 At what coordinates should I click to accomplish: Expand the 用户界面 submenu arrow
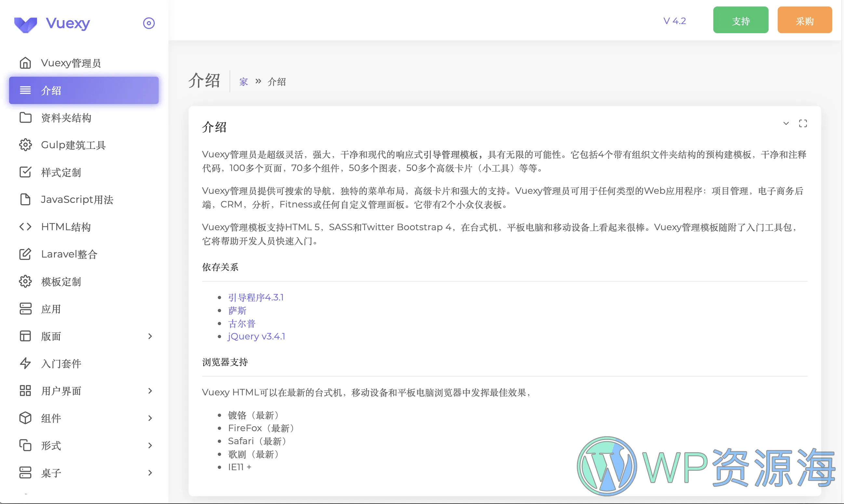click(150, 391)
